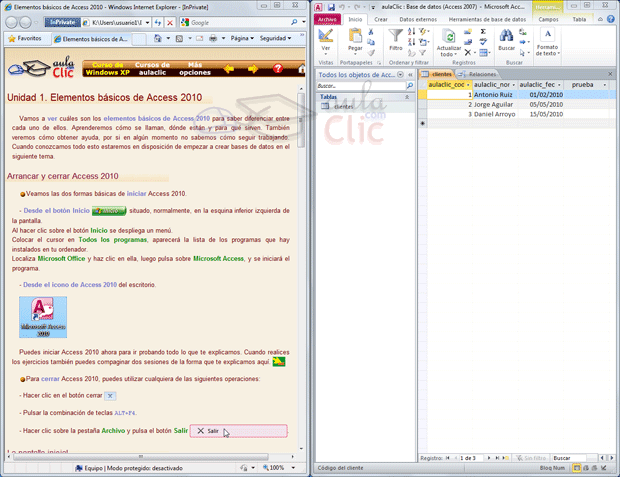The width and height of the screenshot is (620, 477).
Task: Expand the aulaclic_cod column filter arrow
Action: point(467,85)
